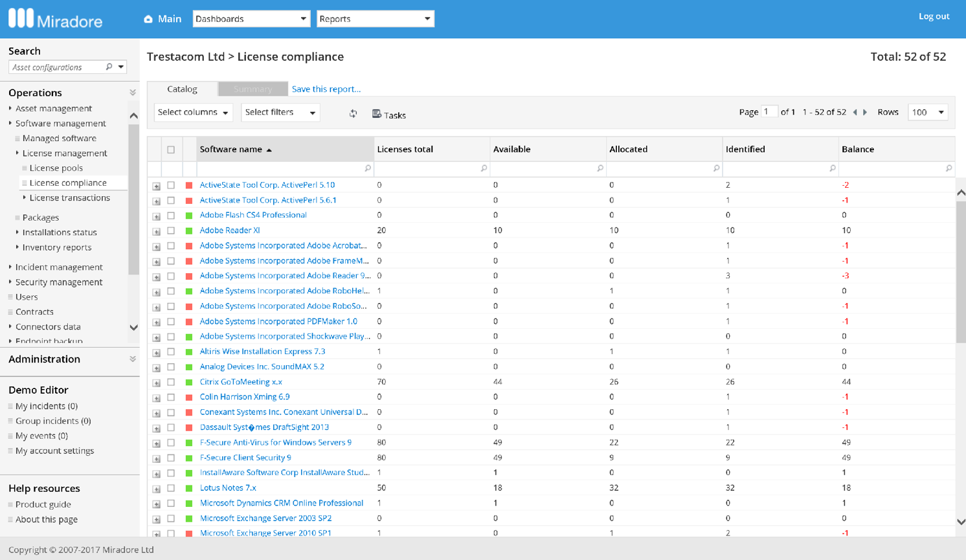966x560 pixels.
Task: Open Asset management in sidebar
Action: [54, 108]
